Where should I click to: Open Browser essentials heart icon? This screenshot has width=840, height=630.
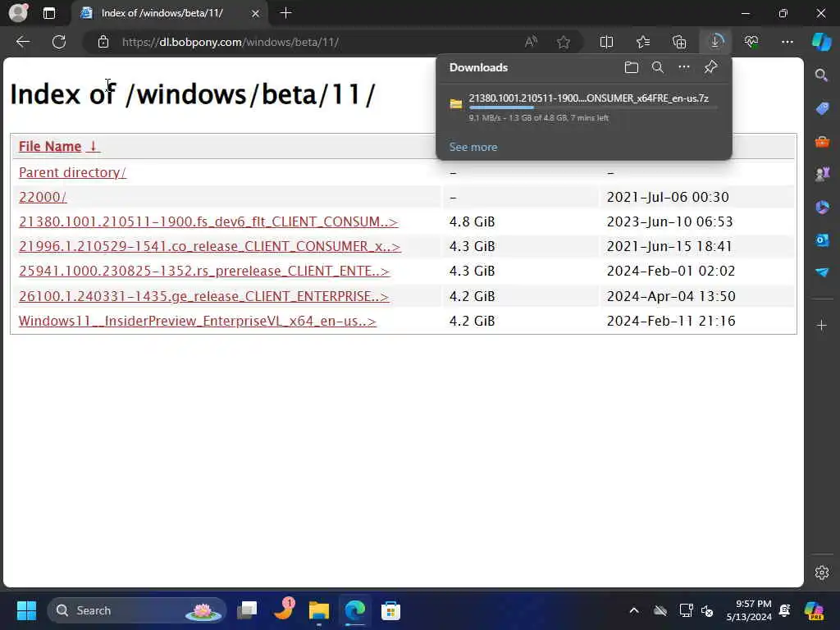[751, 42]
